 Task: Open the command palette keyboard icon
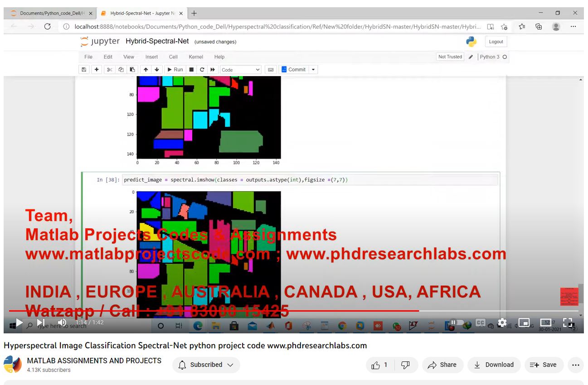point(271,70)
